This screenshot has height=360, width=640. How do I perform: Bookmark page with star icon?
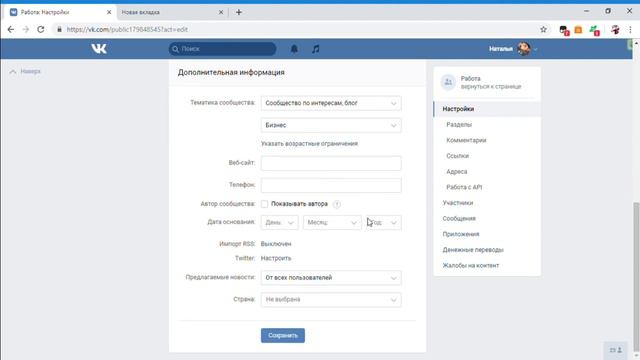point(543,29)
